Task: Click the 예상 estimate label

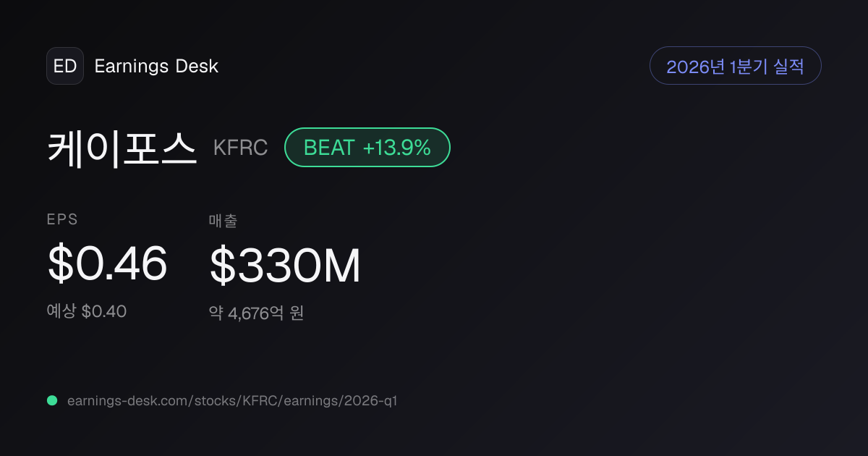Action: coord(61,312)
